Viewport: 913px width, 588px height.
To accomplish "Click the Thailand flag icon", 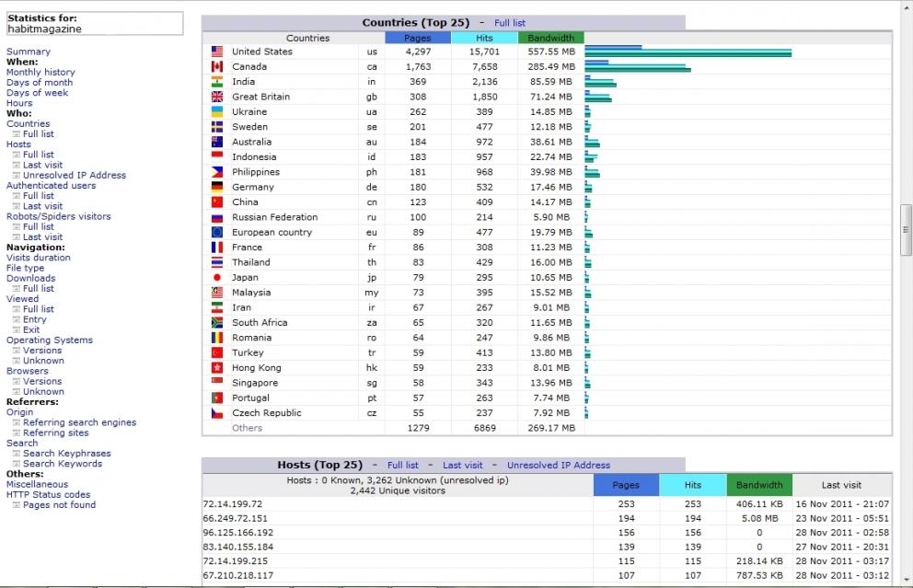I will click(217, 262).
